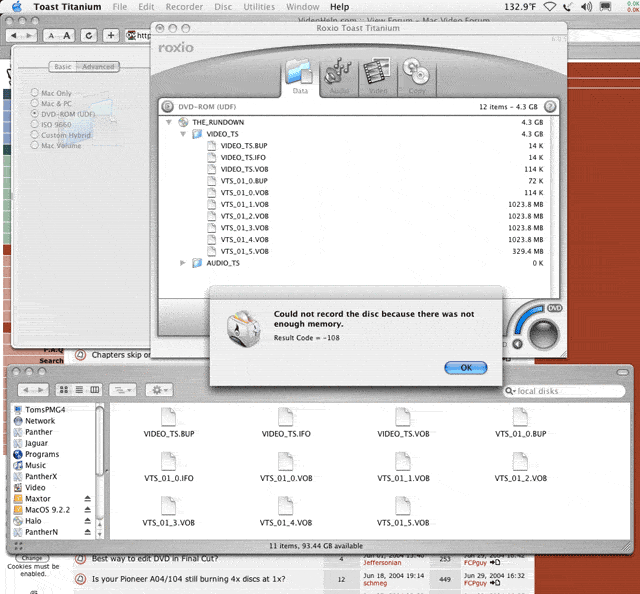Open the Finder path dropdown button
640x594 pixels.
pos(122,390)
